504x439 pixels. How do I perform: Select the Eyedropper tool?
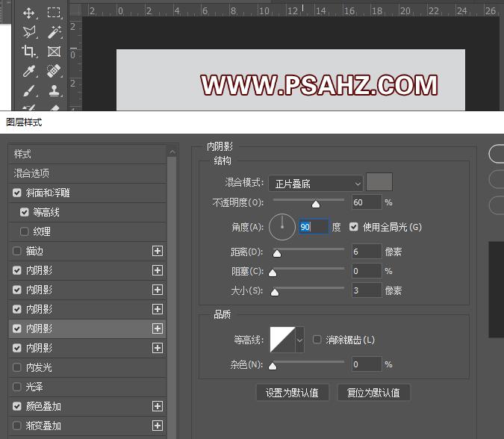click(29, 71)
